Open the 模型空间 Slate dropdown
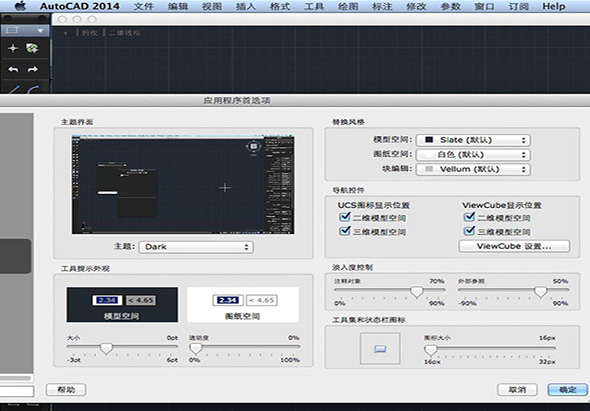590x411 pixels. pos(473,140)
